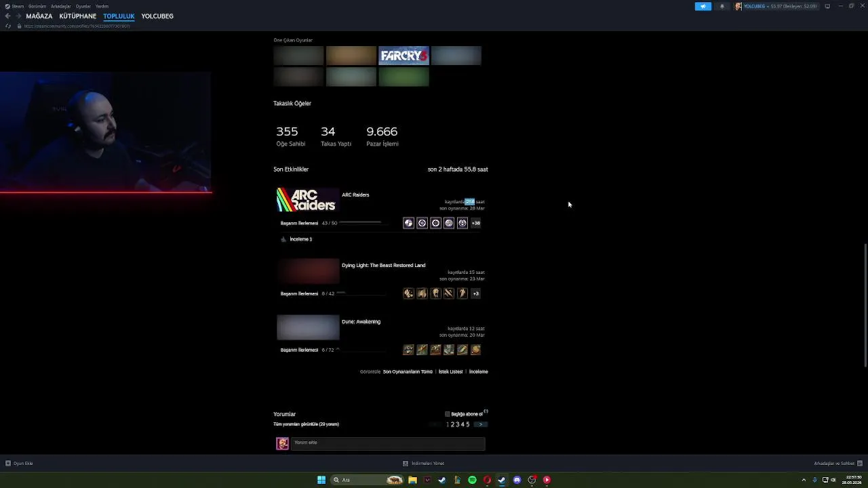Viewport: 868px width, 488px height.
Task: Open the Görünüm menu
Action: click(37, 6)
